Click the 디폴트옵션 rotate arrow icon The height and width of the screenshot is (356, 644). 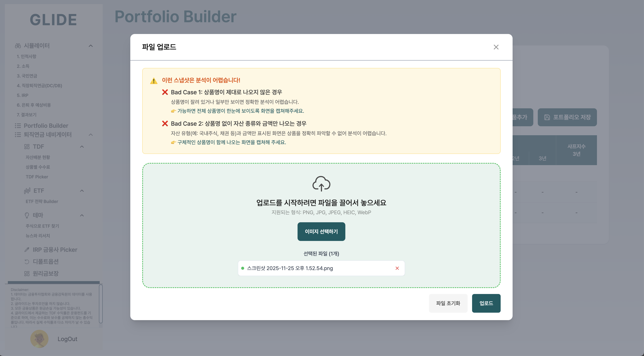[x=27, y=262]
